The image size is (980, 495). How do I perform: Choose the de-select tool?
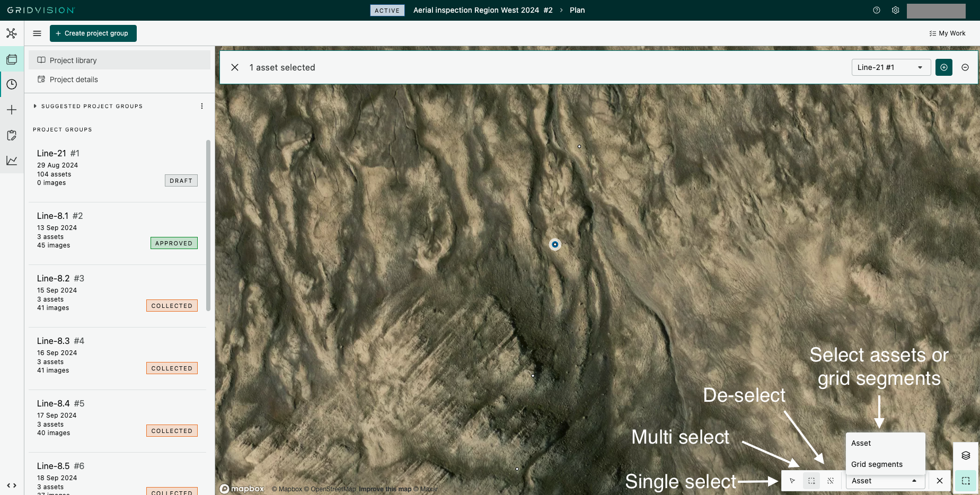tap(831, 481)
